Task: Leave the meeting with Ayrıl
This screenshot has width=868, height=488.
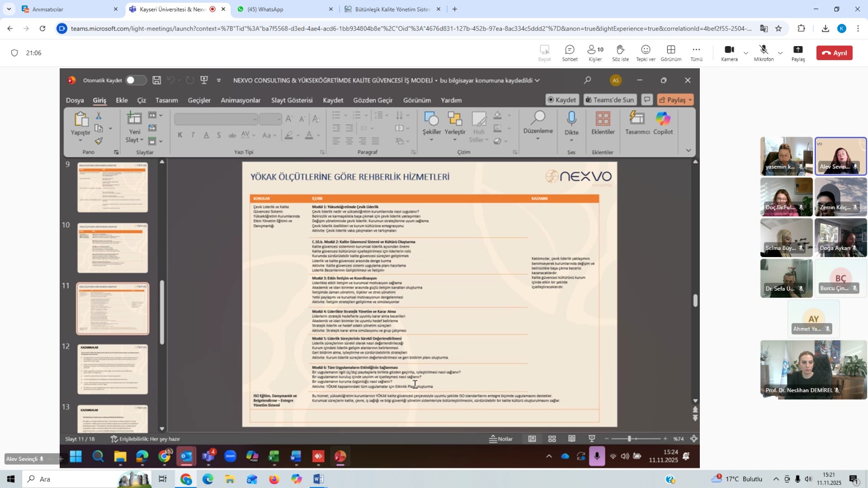Action: [834, 53]
